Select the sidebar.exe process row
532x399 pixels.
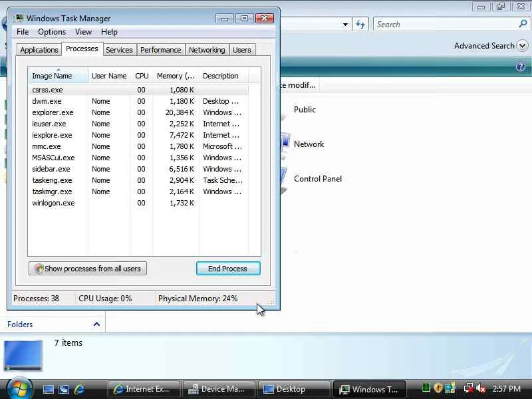coord(138,169)
